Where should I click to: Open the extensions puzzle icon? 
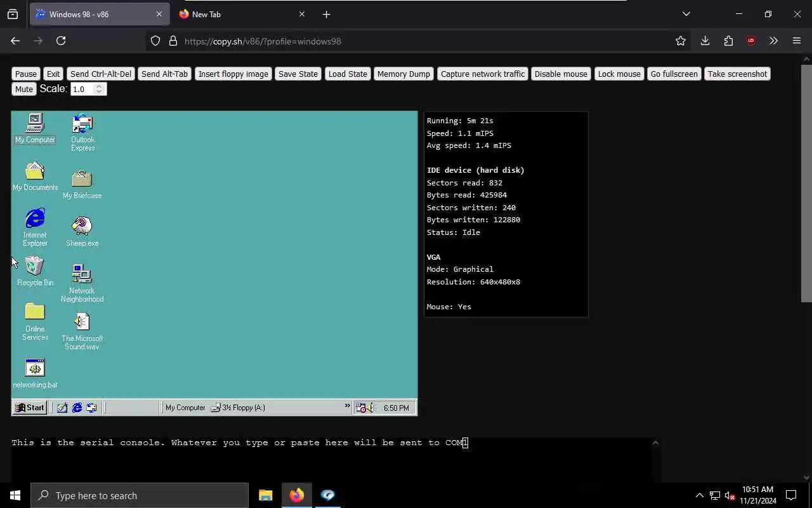pyautogui.click(x=728, y=41)
